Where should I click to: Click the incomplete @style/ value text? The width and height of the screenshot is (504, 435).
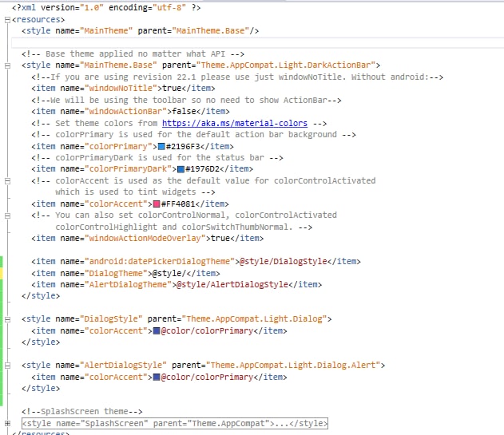(x=169, y=274)
